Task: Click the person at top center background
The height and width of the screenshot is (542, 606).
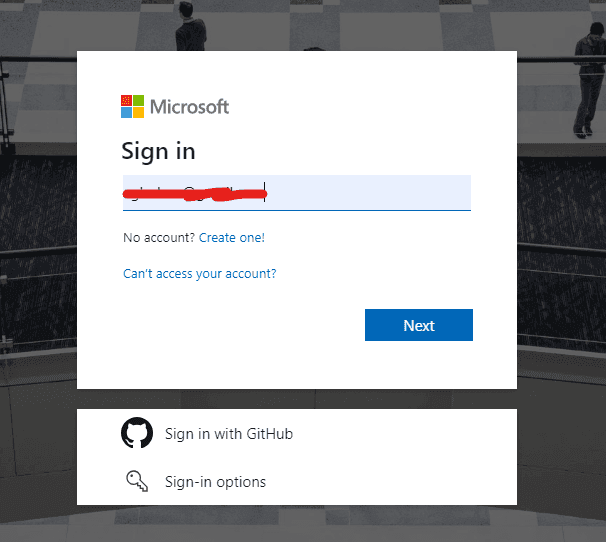Action: [x=190, y=30]
